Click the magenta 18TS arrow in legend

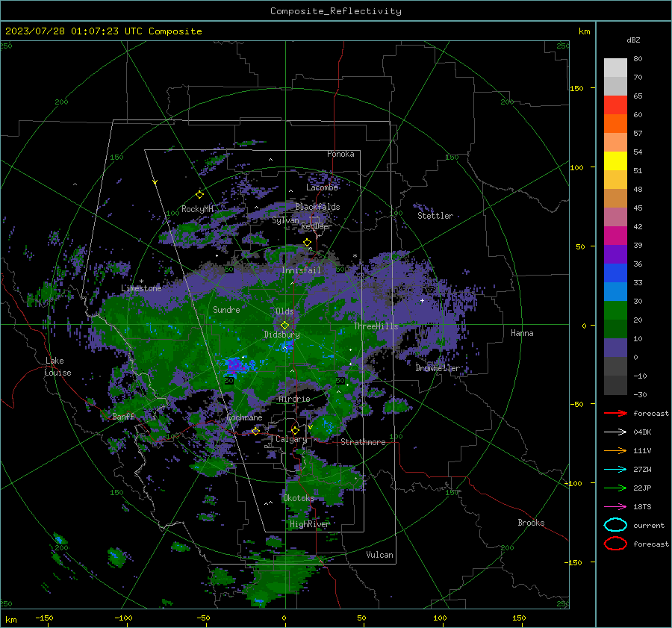pos(615,507)
